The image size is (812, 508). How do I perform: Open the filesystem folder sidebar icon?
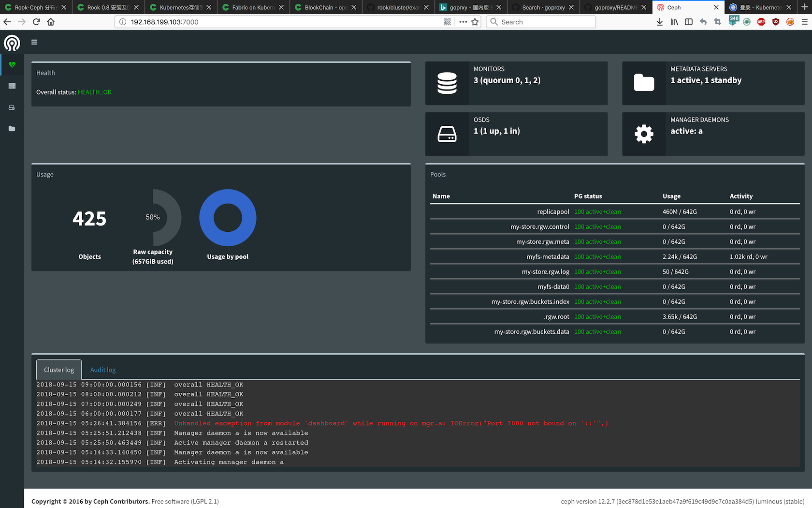[x=12, y=129]
